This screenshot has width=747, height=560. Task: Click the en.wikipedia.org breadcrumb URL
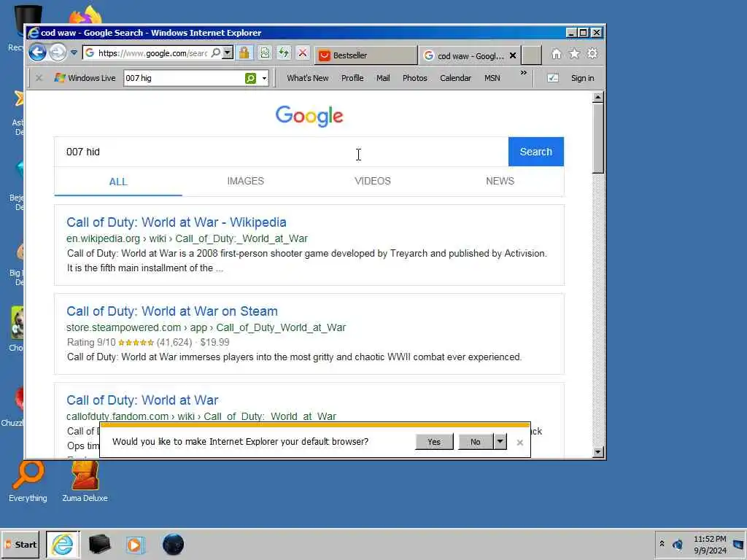(187, 238)
